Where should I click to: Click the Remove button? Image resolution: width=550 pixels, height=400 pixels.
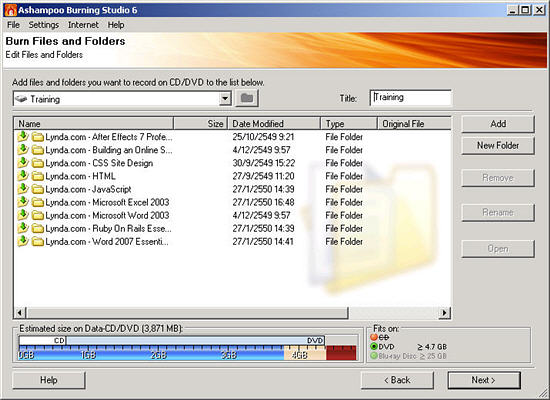498,178
